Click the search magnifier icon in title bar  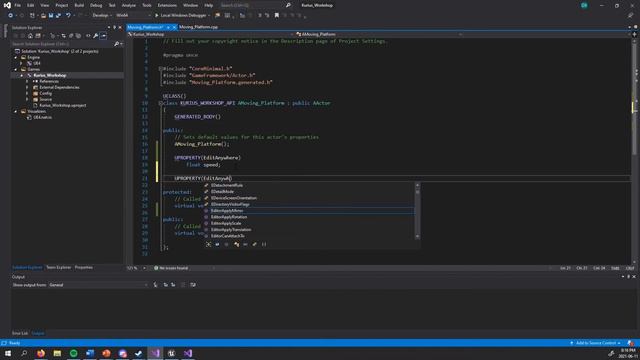[x=288, y=5]
